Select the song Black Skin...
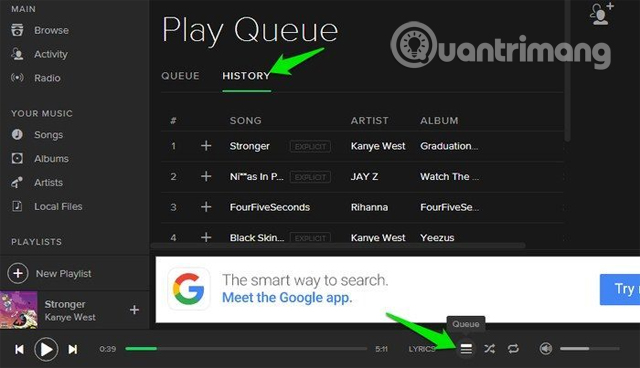 point(257,237)
